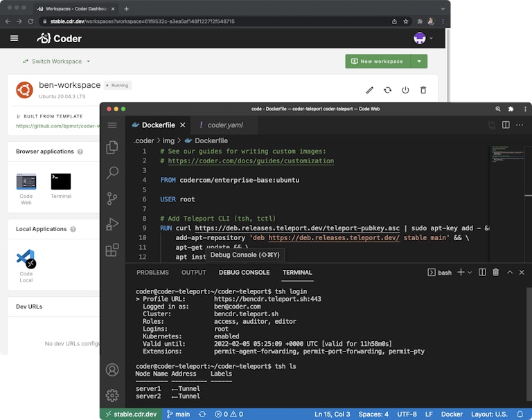Expand the Switch Workspace dropdown

(x=56, y=62)
